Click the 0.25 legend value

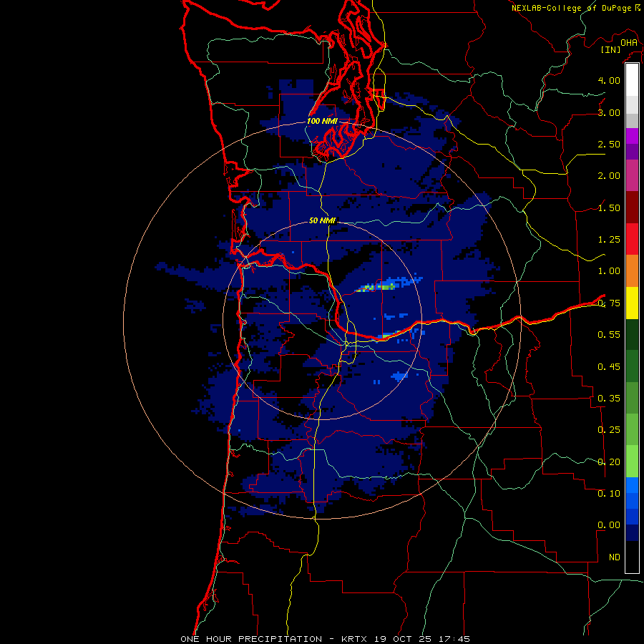click(609, 430)
